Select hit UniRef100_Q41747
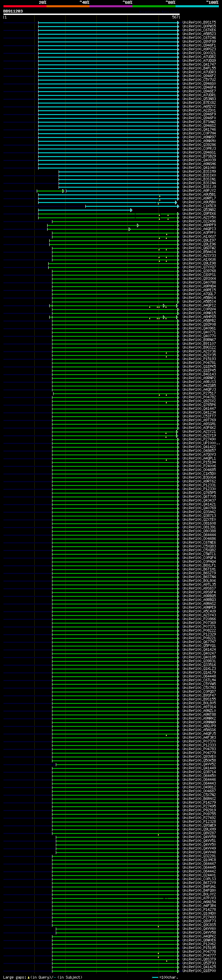 pyautogui.click(x=199, y=65)
